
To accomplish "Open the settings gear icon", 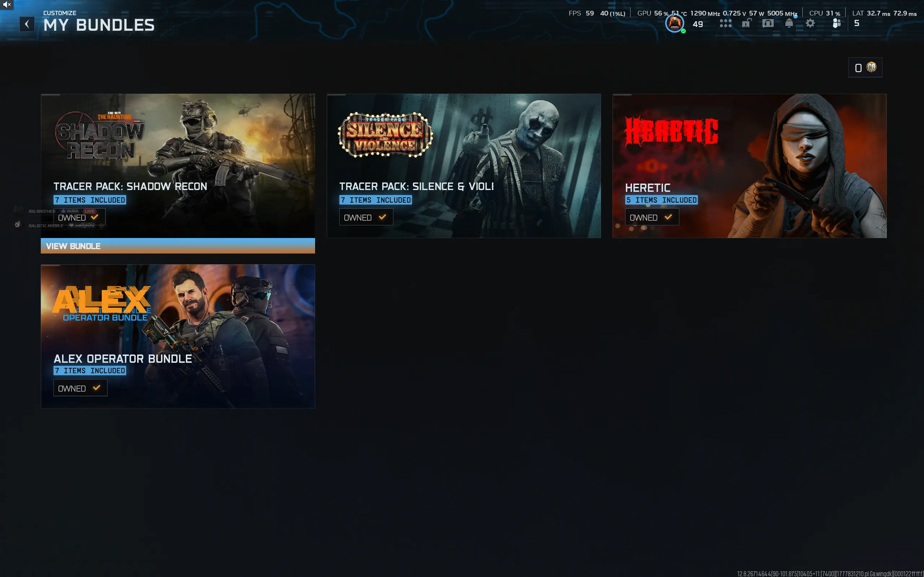I will pyautogui.click(x=810, y=23).
